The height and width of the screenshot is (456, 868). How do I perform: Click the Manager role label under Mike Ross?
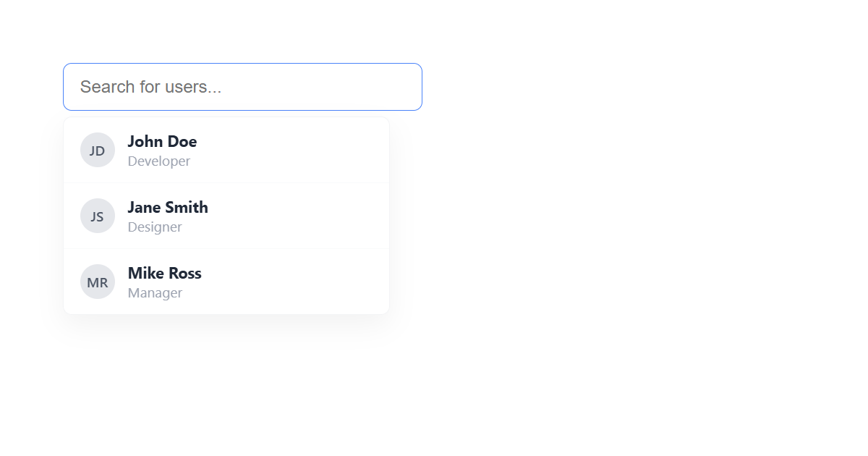point(155,292)
